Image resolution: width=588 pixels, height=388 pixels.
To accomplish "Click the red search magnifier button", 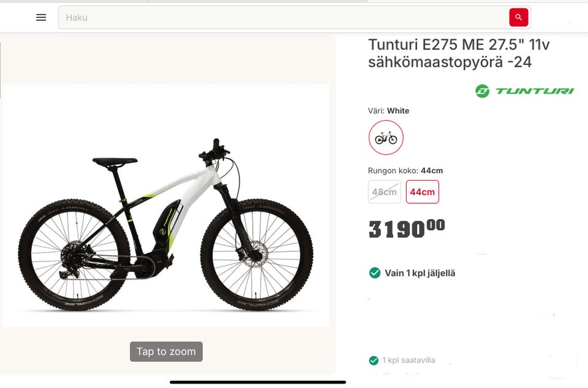I will click(518, 17).
